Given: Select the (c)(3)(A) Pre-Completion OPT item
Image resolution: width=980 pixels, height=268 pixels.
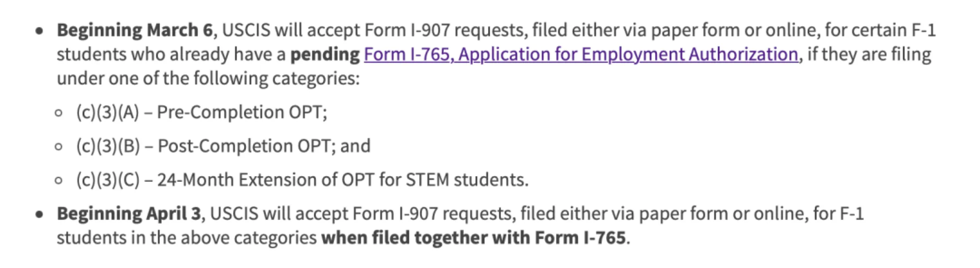Looking at the screenshot, I should click(x=201, y=112).
